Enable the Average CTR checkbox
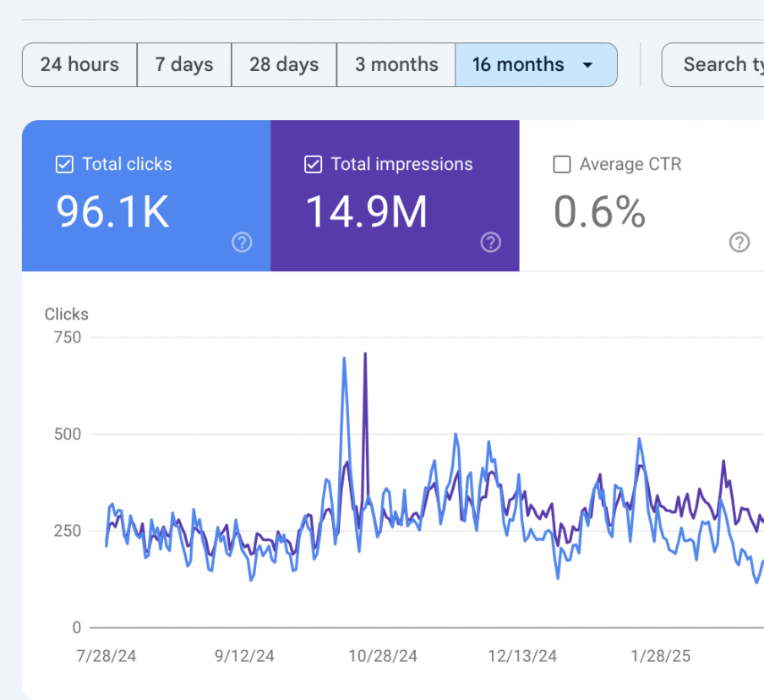This screenshot has width=764, height=700. 561,165
